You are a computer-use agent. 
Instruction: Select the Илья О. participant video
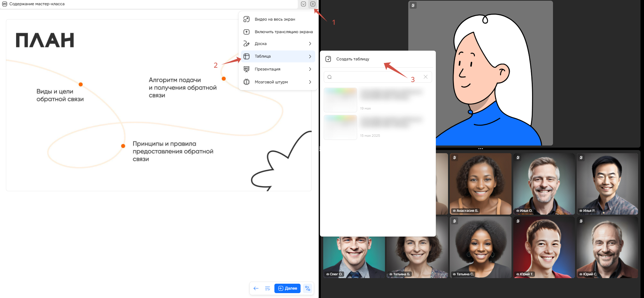point(544,184)
